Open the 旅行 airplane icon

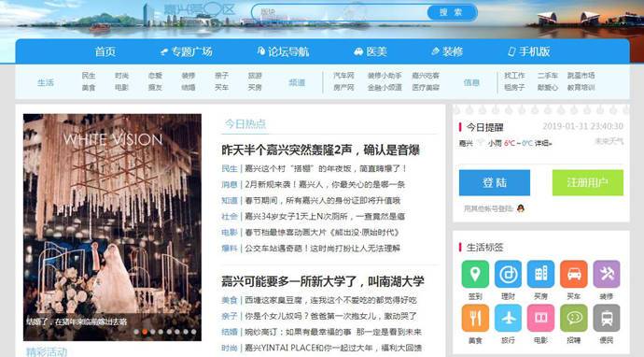508,318
